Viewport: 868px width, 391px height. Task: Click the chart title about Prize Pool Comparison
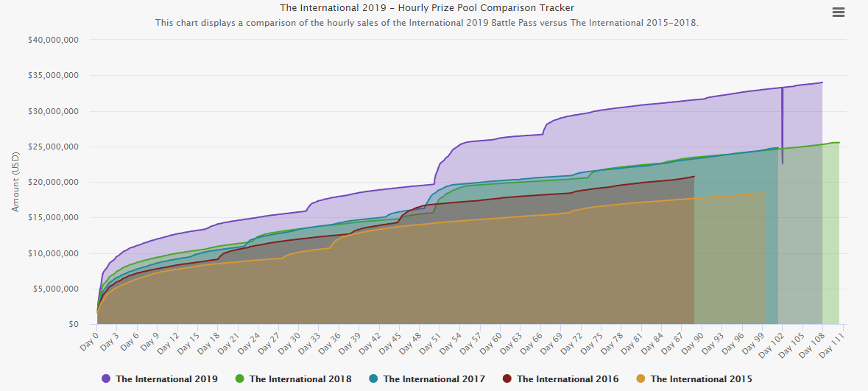427,8
